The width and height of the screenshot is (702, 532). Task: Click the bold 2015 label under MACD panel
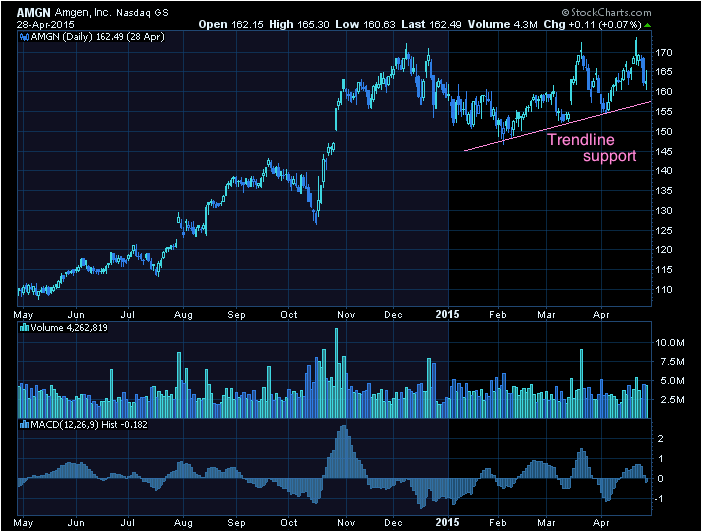tap(447, 522)
